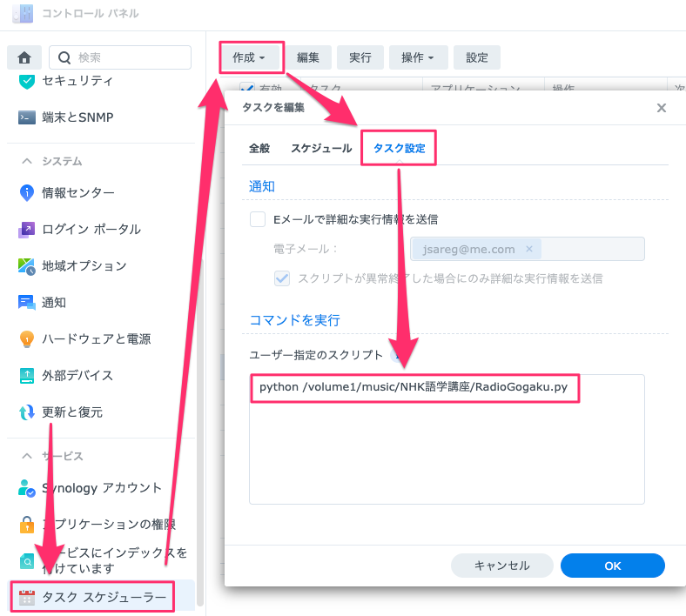Enable Eメールで詳細な実行情報を送信 checkbox

pyautogui.click(x=258, y=219)
